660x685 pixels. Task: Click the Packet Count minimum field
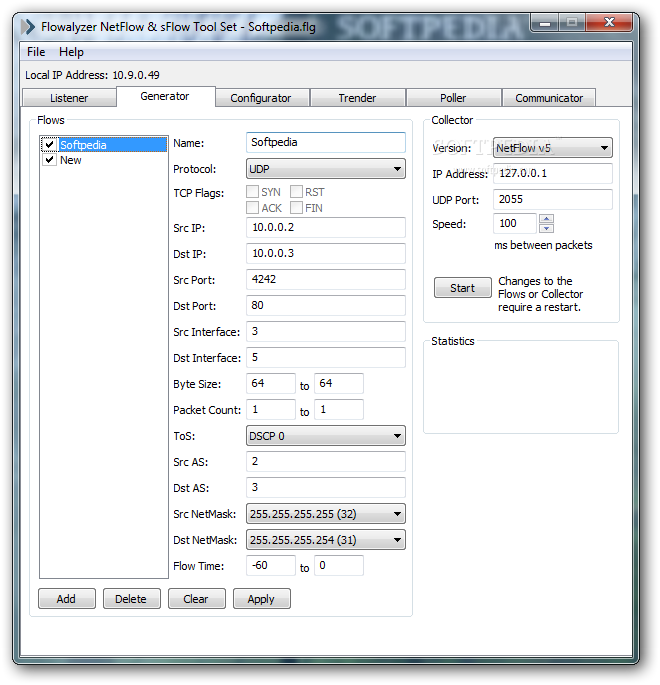click(271, 409)
